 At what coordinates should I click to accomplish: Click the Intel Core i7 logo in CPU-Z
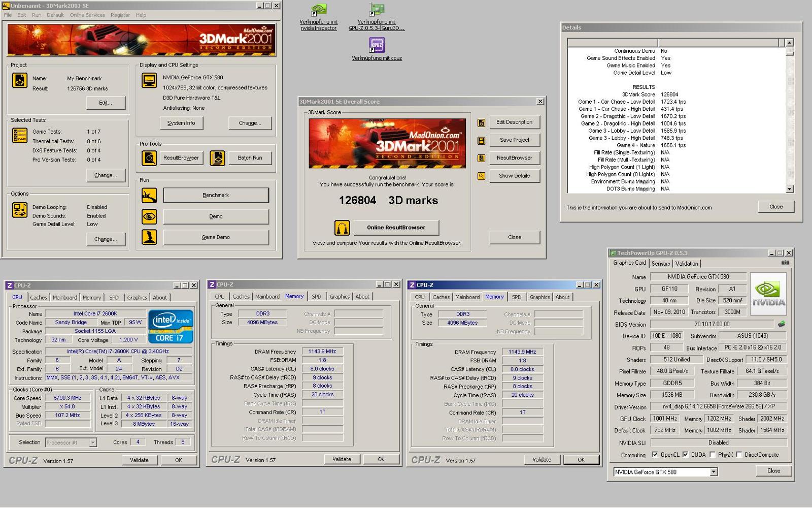171,326
